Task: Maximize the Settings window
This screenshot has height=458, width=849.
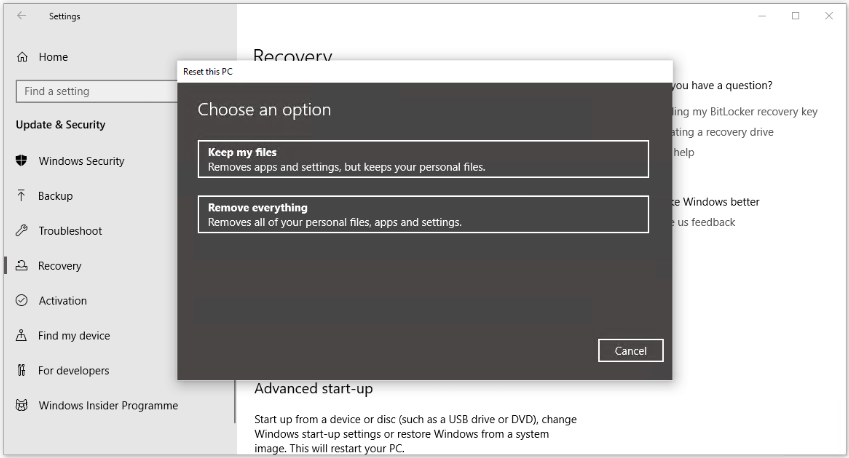Action: 795,16
